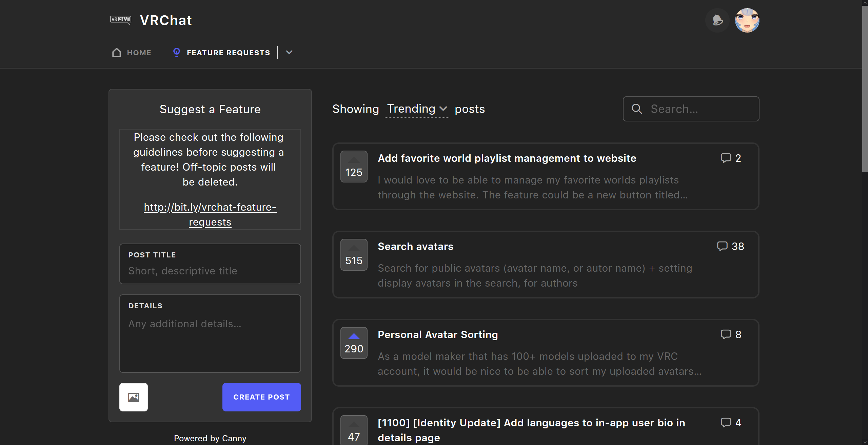Click the page vertical scrollbar
Viewport: 868px width, 445px height.
click(x=865, y=88)
